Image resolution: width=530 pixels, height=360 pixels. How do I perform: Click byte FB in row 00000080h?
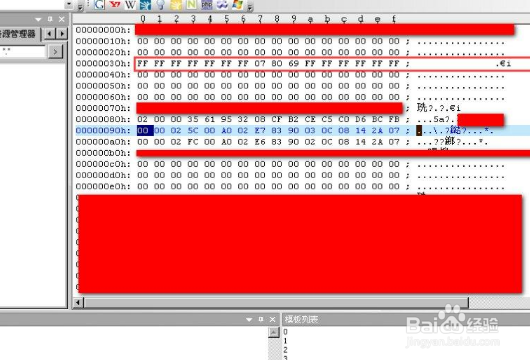coord(394,119)
